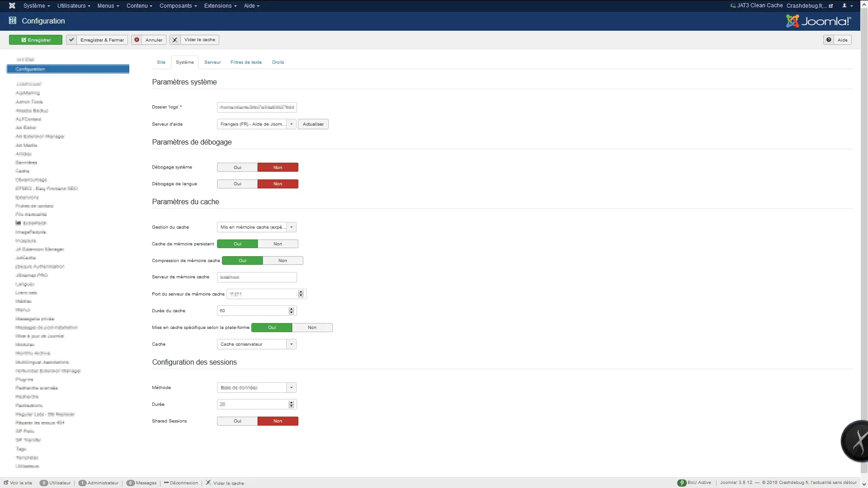Click the BoU Active status icon
The height and width of the screenshot is (488, 868).
[681, 483]
